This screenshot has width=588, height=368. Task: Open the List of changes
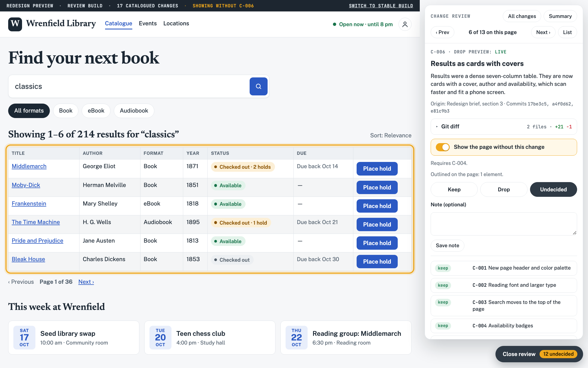click(567, 32)
